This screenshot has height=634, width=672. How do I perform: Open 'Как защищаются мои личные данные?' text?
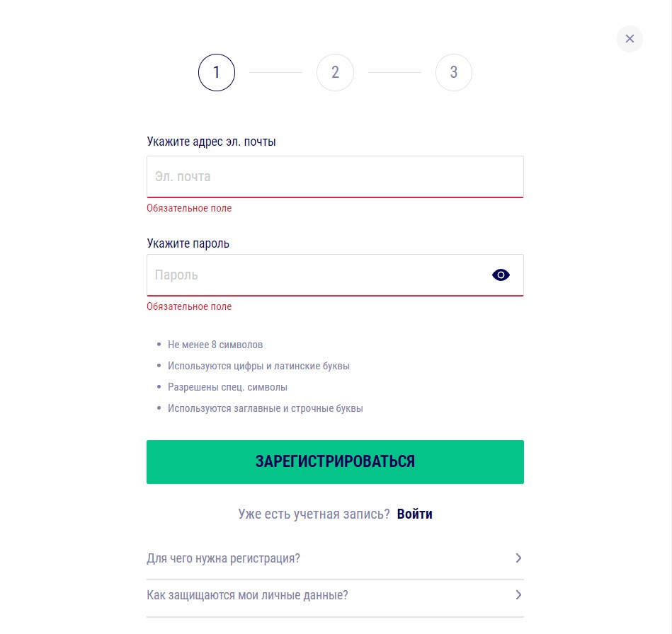pos(247,595)
